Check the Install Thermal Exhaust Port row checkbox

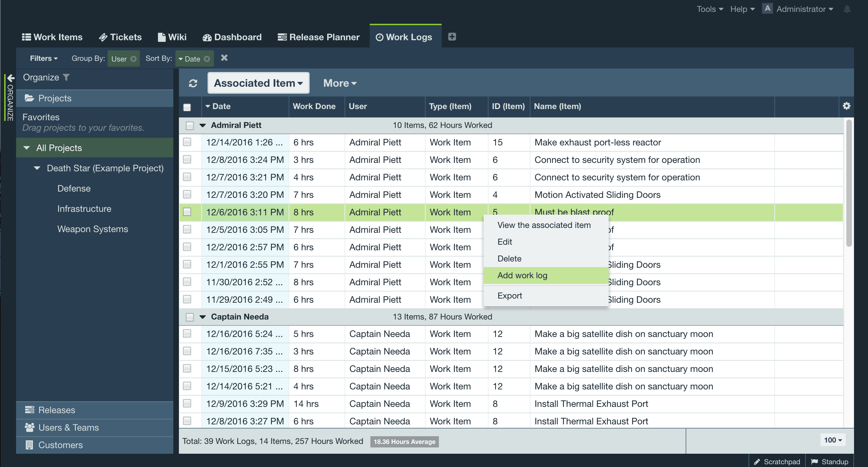[x=188, y=404]
